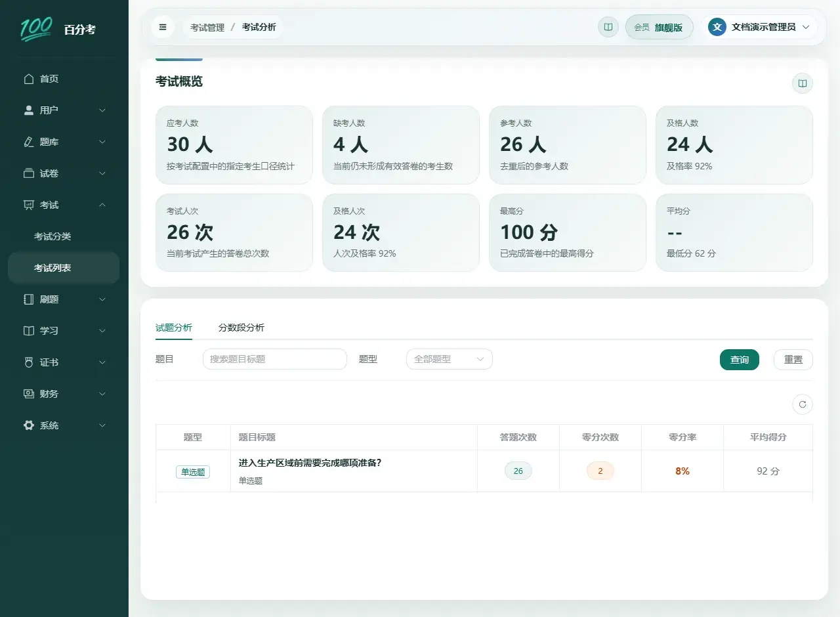Toggle the hamburger sidebar collapse button
Screen dimensions: 840x617
[163, 27]
